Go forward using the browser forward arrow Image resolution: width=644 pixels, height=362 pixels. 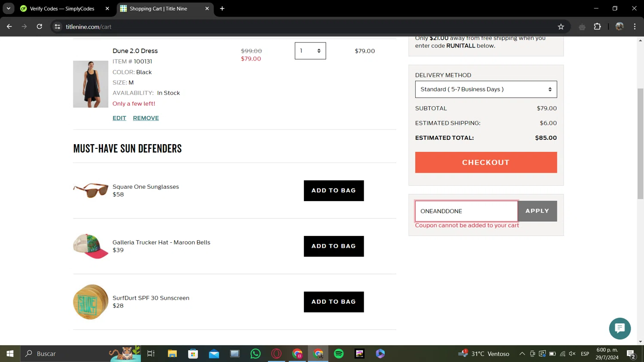(24, 27)
